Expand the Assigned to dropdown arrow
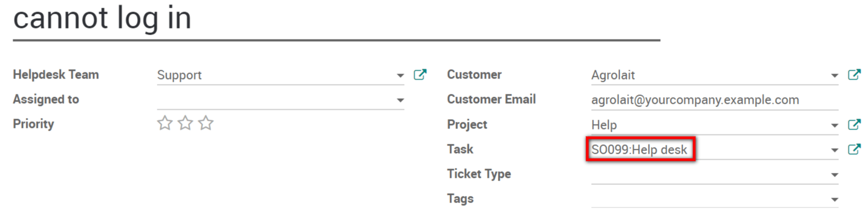Image resolution: width=868 pixels, height=219 pixels. (400, 100)
